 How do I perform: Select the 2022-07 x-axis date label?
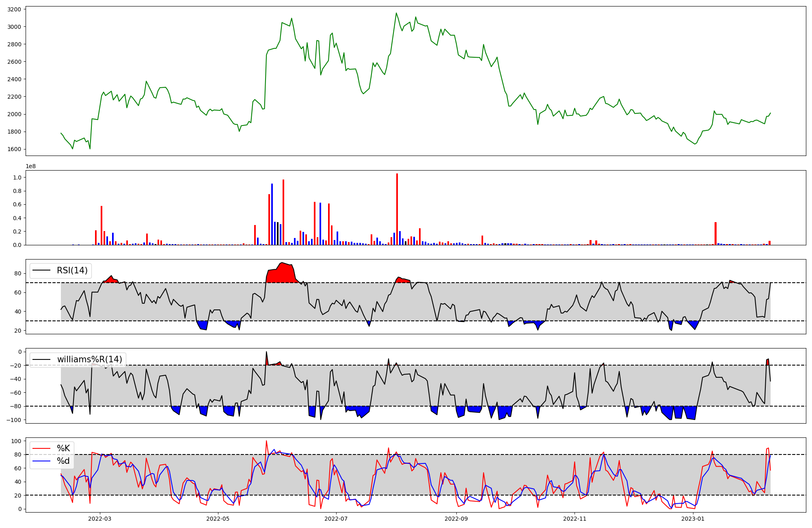pos(336,519)
